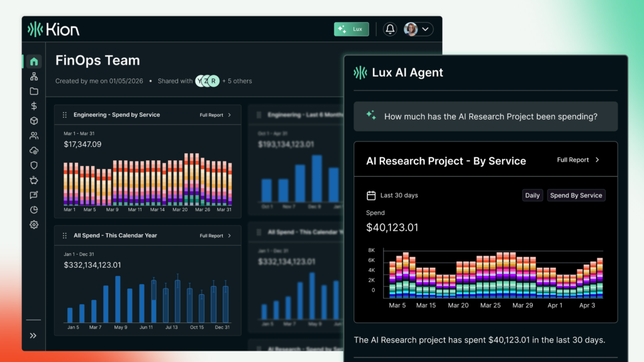
Task: Open Full Report for All Spend card
Action: coord(216,236)
